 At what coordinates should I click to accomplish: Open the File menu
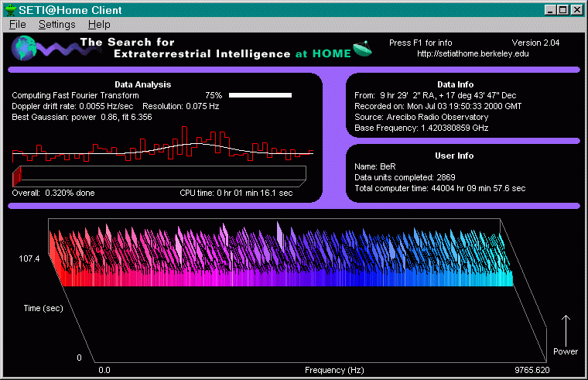click(x=18, y=25)
